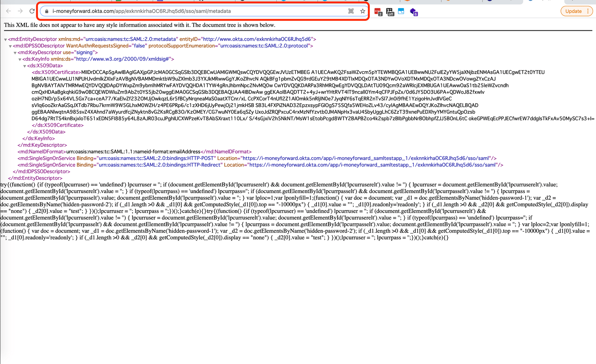The image size is (596, 364).
Task: Click the browser back arrow
Action: 9,11
